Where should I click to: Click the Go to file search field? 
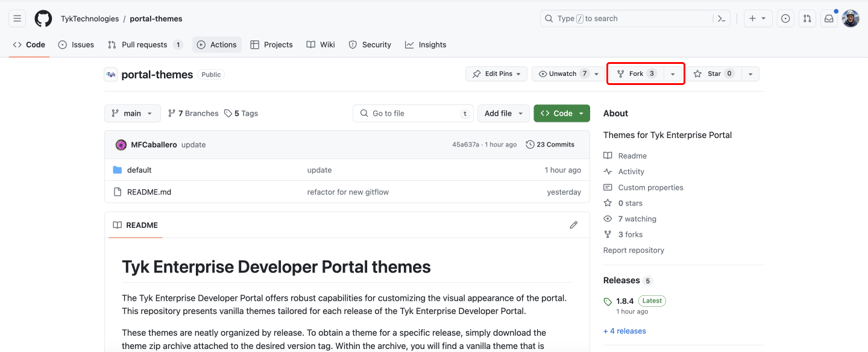coord(413,113)
